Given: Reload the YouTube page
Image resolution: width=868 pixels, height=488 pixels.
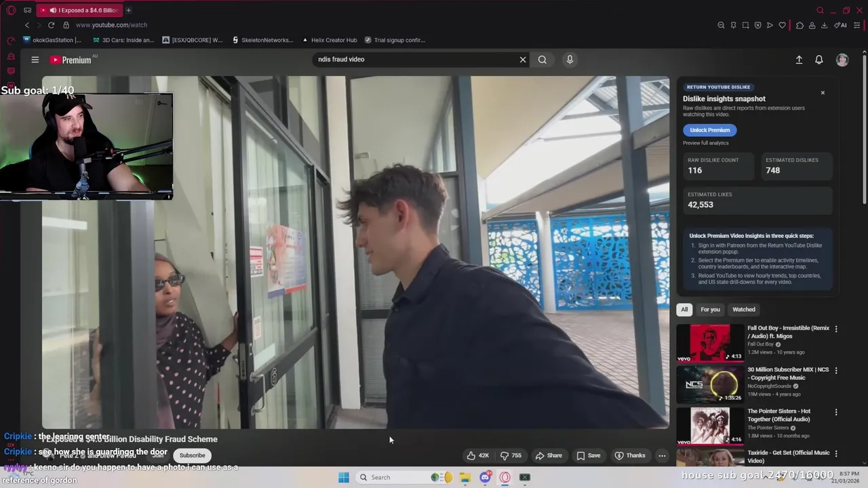Looking at the screenshot, I should [x=51, y=25].
